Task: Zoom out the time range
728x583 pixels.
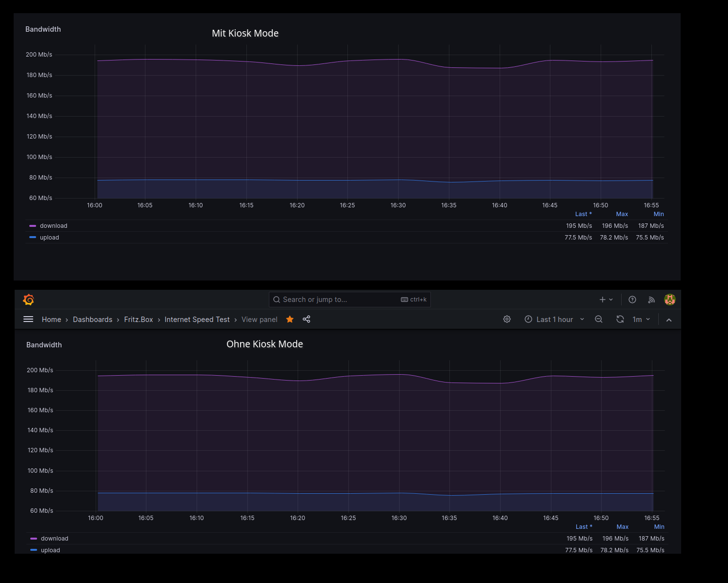Action: tap(599, 319)
